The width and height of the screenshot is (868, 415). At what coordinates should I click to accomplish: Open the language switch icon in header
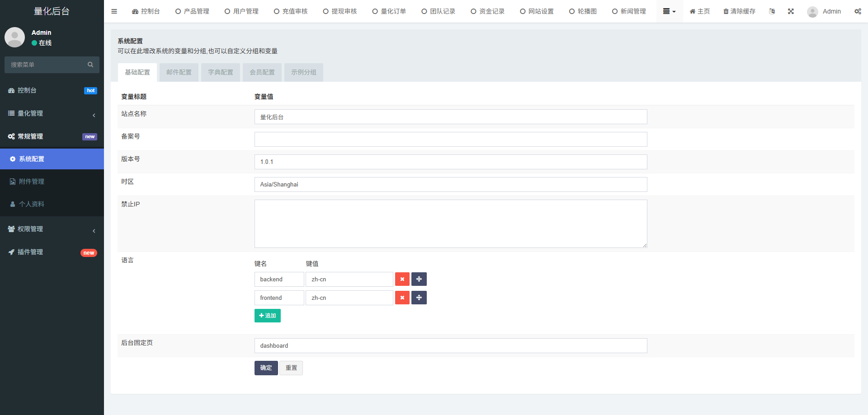[772, 11]
